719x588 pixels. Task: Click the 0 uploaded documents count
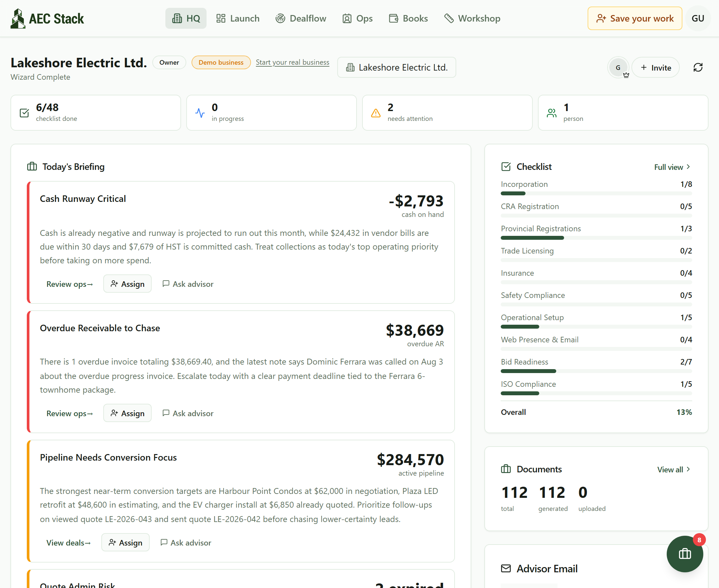click(x=583, y=492)
